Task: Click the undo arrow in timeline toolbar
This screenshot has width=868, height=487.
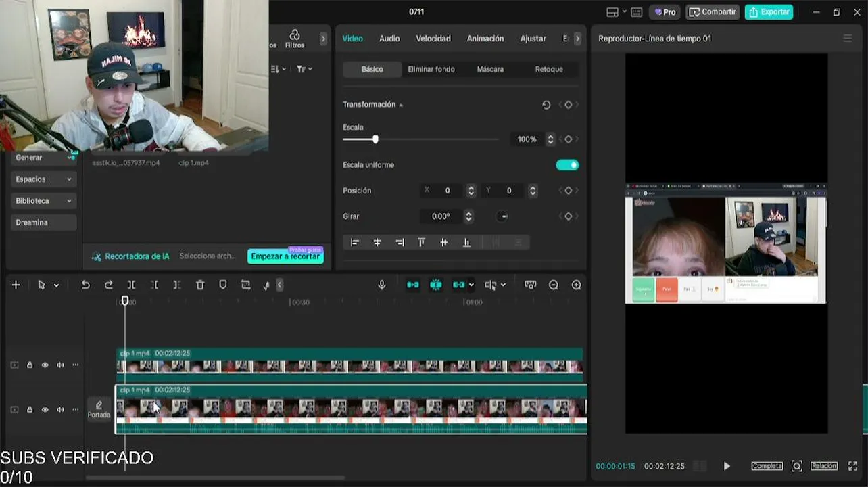Action: click(x=85, y=285)
